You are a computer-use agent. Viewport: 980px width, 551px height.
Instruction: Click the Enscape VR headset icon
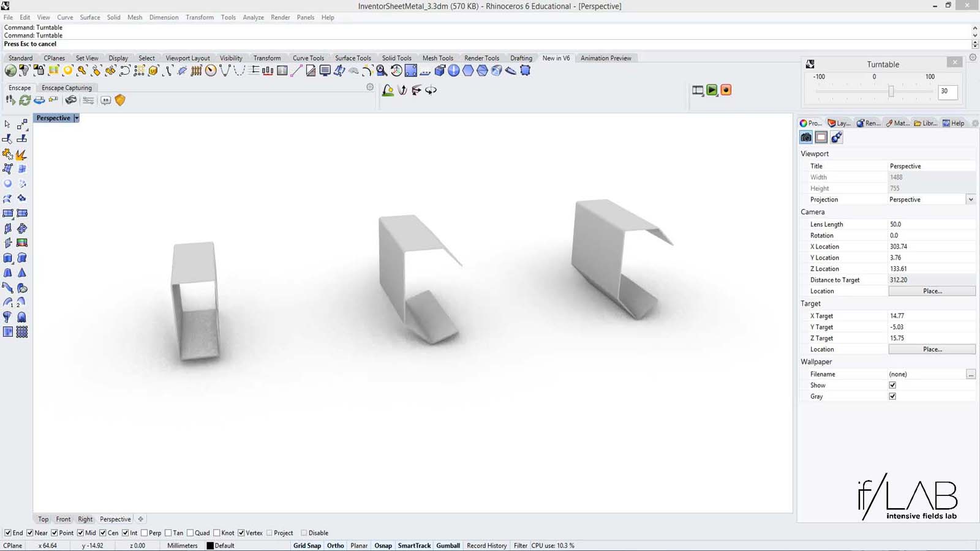click(x=71, y=100)
